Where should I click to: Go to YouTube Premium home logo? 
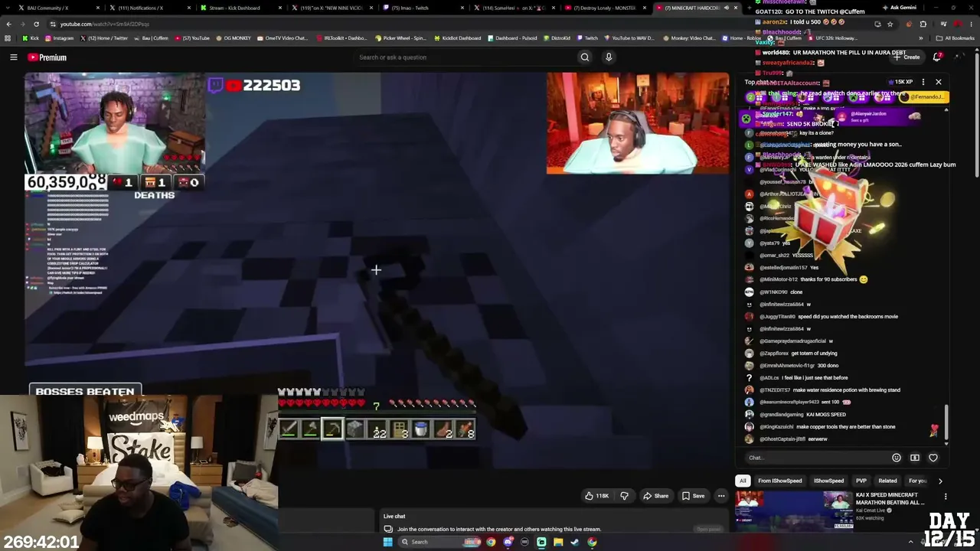pyautogui.click(x=47, y=57)
